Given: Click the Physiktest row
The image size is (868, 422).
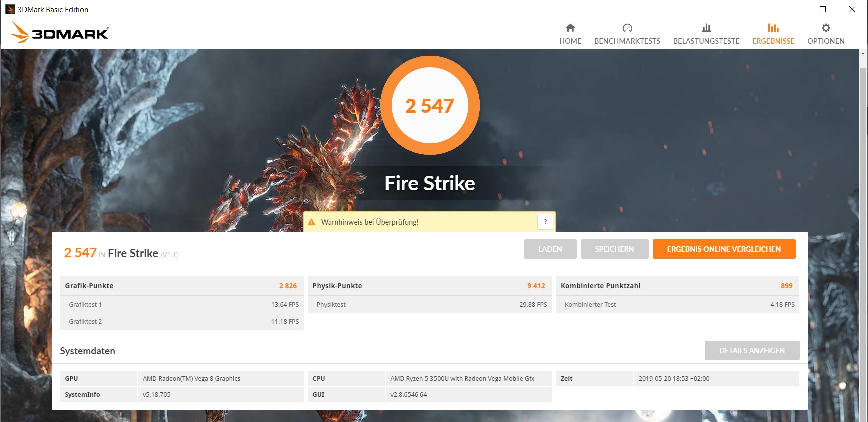Looking at the screenshot, I should point(429,304).
